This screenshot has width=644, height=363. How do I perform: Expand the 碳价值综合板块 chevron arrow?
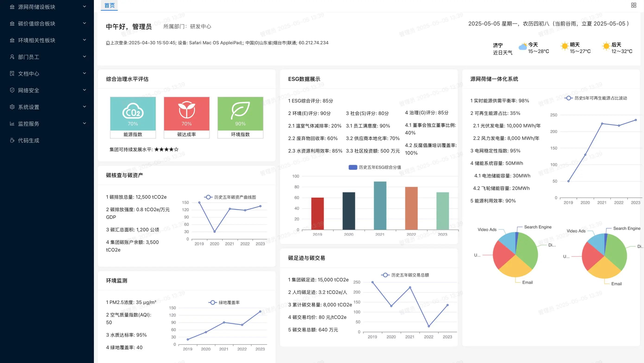click(x=85, y=23)
